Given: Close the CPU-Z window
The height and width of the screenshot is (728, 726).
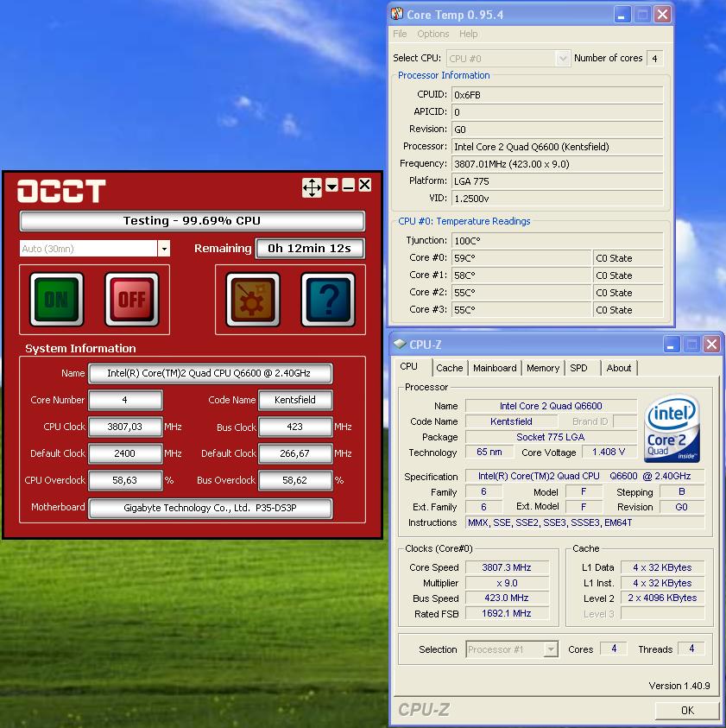Looking at the screenshot, I should coord(711,345).
